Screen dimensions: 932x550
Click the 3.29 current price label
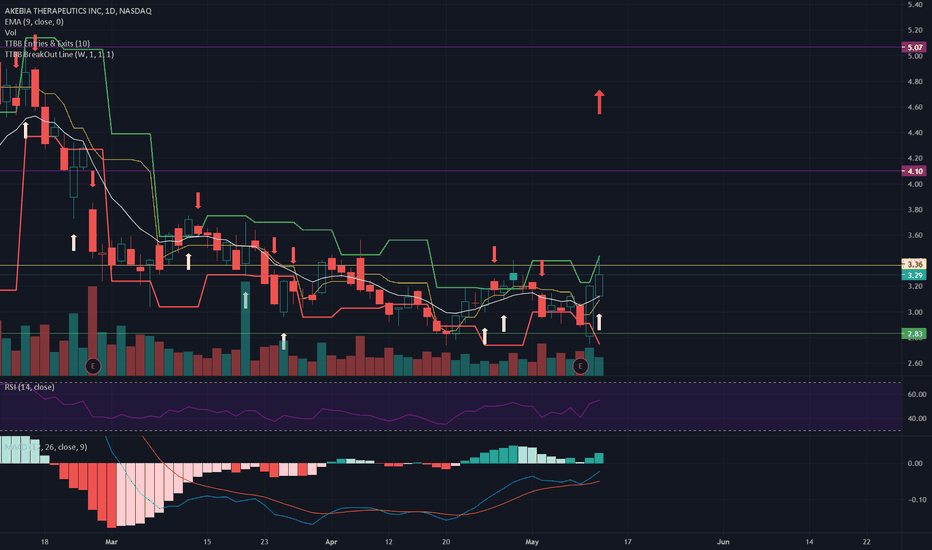click(914, 275)
